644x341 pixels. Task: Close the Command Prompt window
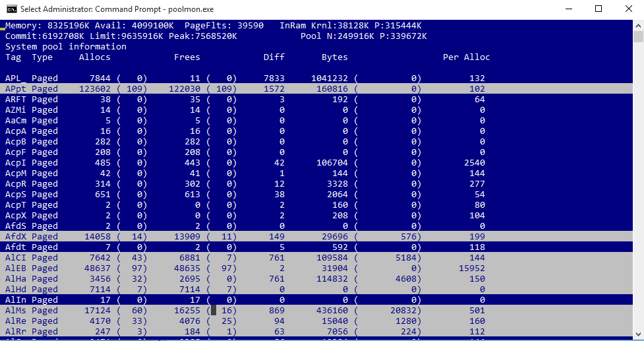point(628,9)
